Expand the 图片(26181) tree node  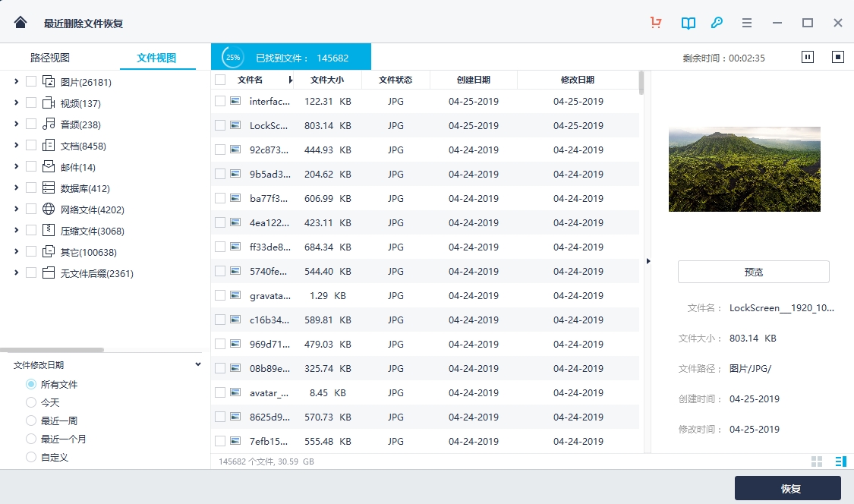17,81
